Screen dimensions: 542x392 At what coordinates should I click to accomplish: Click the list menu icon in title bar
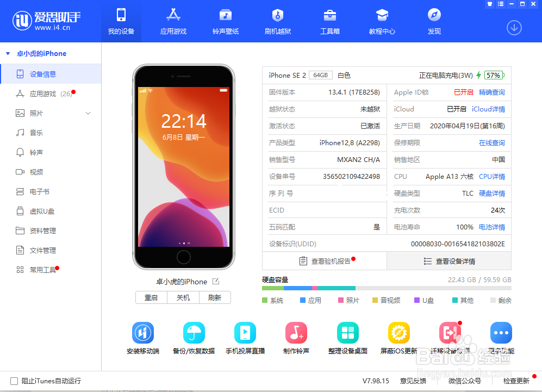tap(501, 4)
